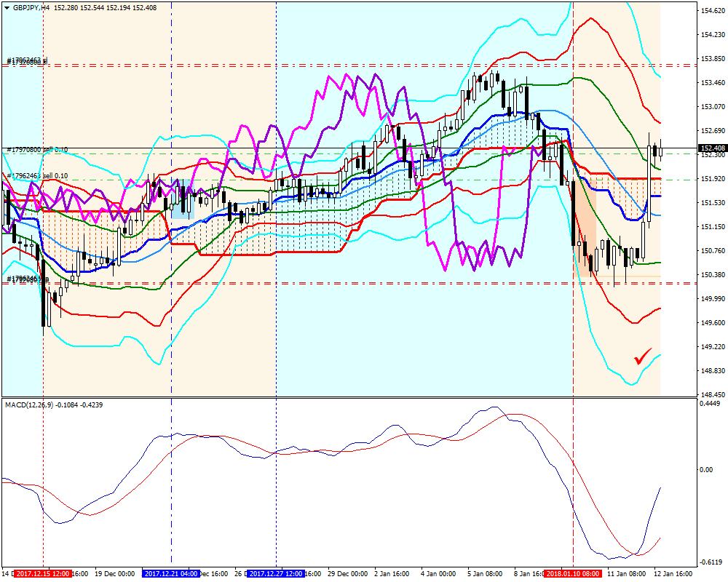Click the 29 Dec 00:00 time axis label

pos(348,574)
